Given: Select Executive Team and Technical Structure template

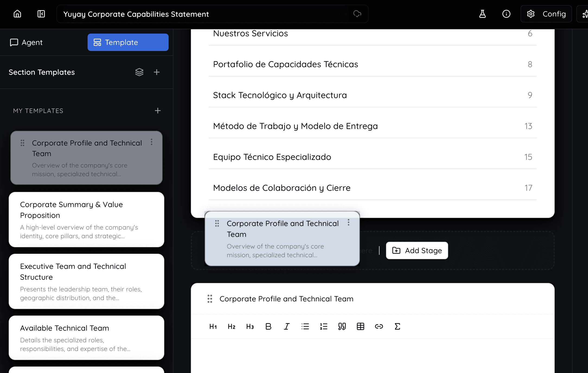Looking at the screenshot, I should point(86,281).
